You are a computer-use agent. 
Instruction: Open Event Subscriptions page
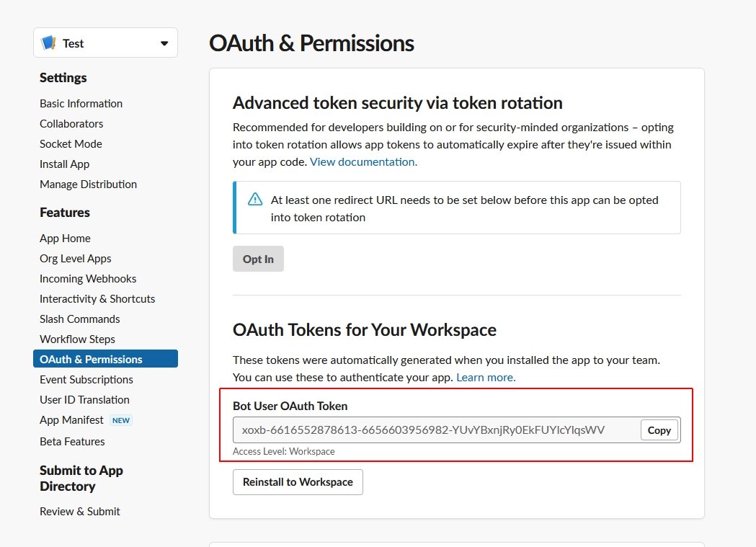click(86, 380)
